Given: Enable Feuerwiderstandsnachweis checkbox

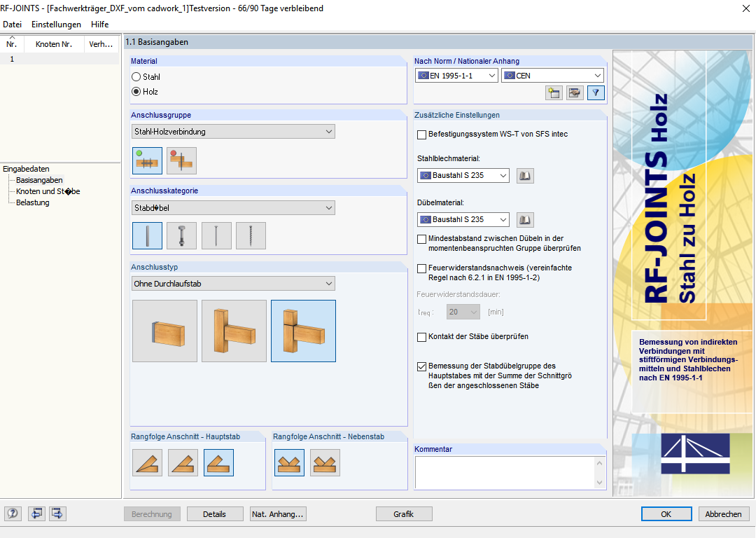Looking at the screenshot, I should pos(422,268).
